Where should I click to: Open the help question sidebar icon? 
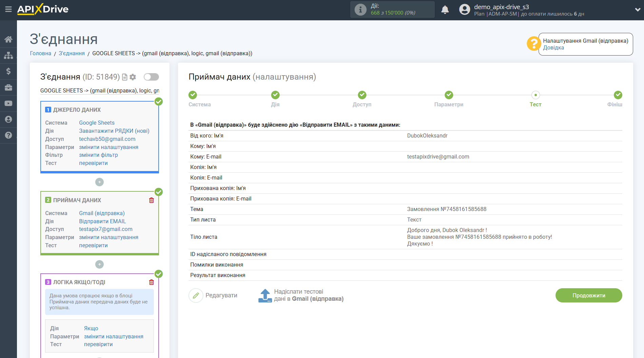pyautogui.click(x=8, y=135)
